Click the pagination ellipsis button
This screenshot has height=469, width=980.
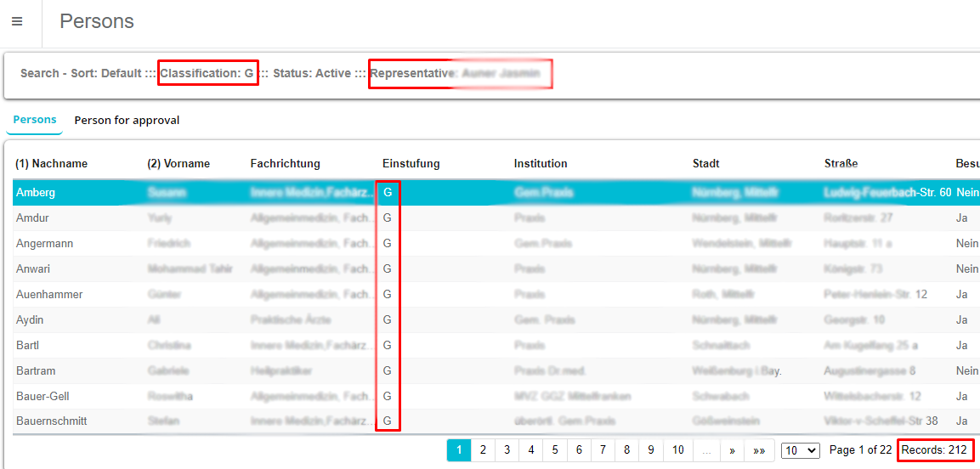(706, 450)
